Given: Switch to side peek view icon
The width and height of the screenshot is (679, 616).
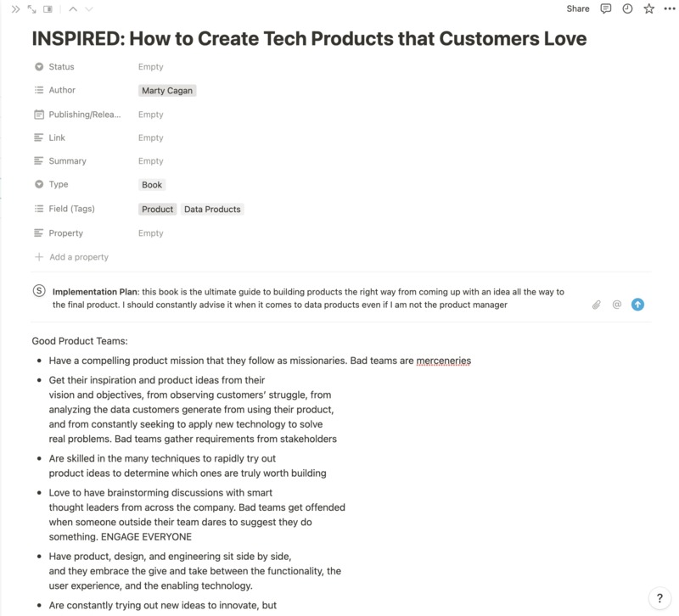Looking at the screenshot, I should (48, 9).
